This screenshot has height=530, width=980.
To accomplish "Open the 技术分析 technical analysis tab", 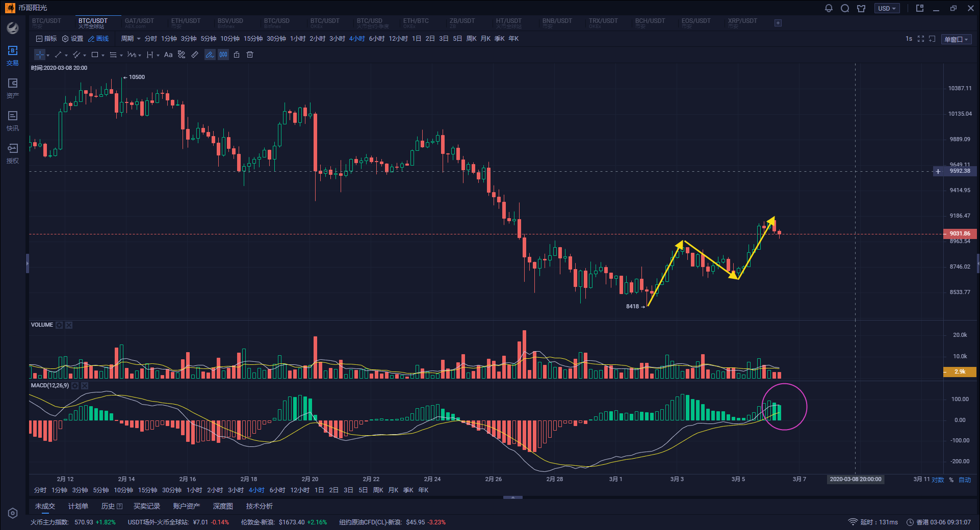I will coord(259,506).
